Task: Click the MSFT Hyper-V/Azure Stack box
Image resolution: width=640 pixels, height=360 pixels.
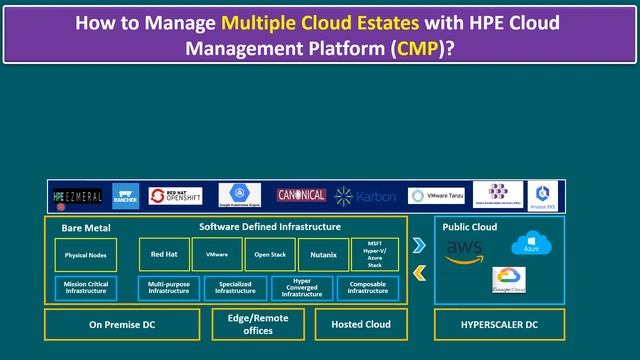Action: click(375, 254)
